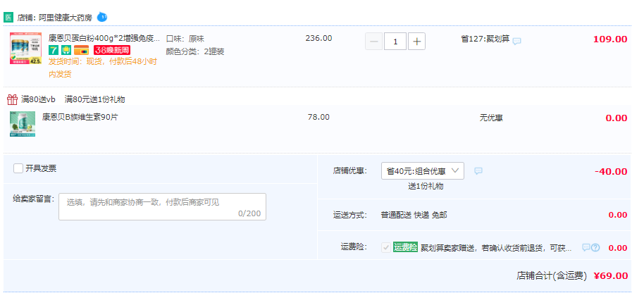Viewport: 644px width, 293px height.
Task: Click the 省127:聚划算 discount text
Action: (485, 39)
